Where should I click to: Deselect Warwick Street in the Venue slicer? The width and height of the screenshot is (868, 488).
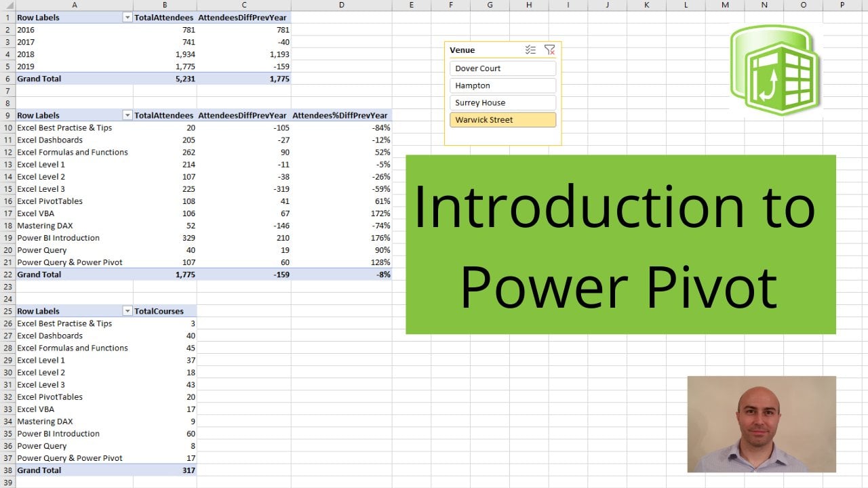click(502, 119)
